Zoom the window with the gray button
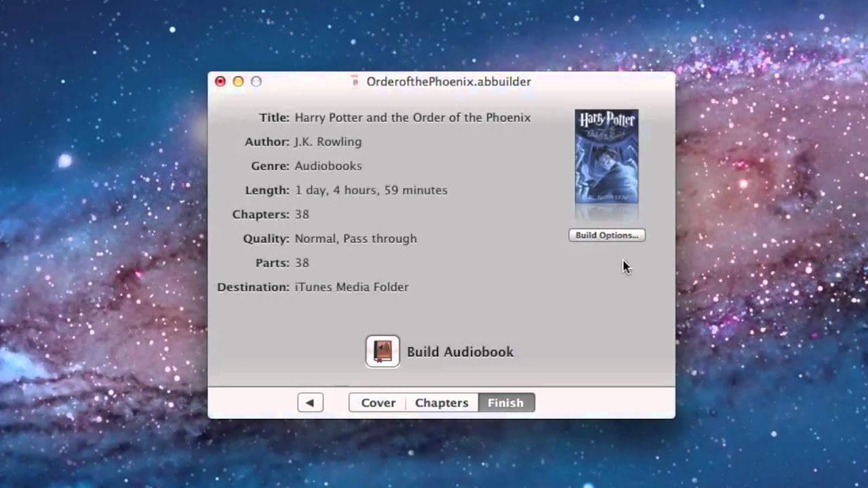The image size is (868, 488). (x=256, y=81)
